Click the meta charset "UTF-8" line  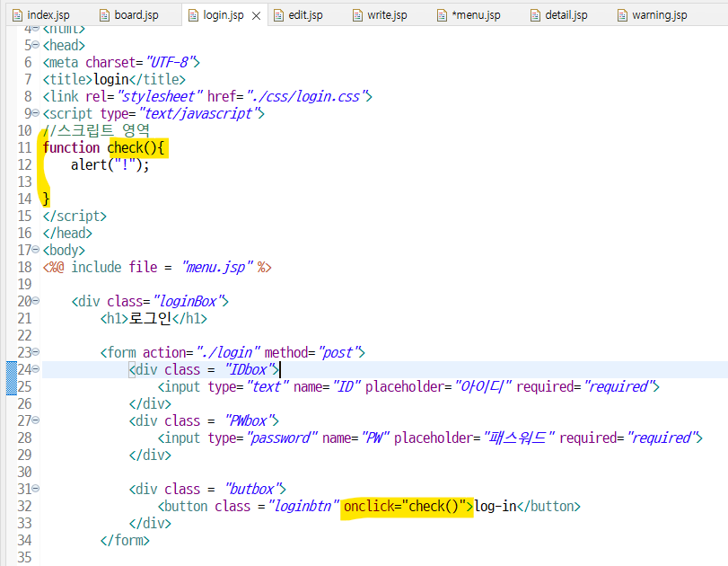(121, 62)
